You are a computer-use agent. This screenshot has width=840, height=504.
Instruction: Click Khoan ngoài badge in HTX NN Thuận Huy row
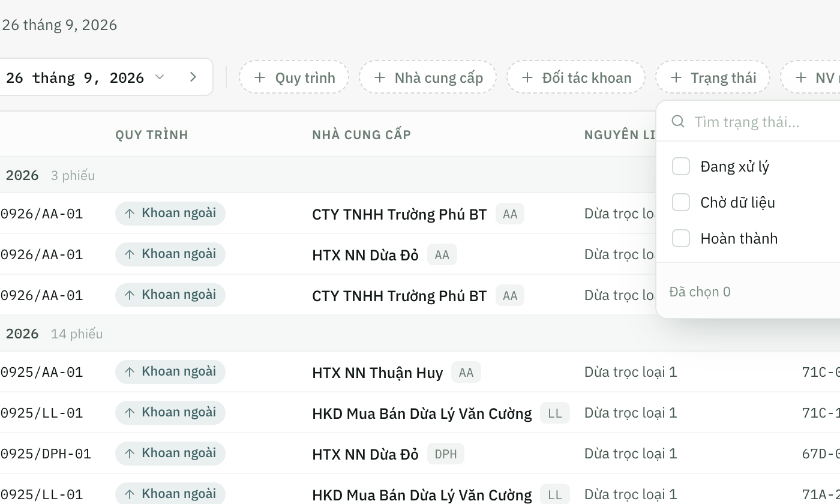(x=170, y=372)
